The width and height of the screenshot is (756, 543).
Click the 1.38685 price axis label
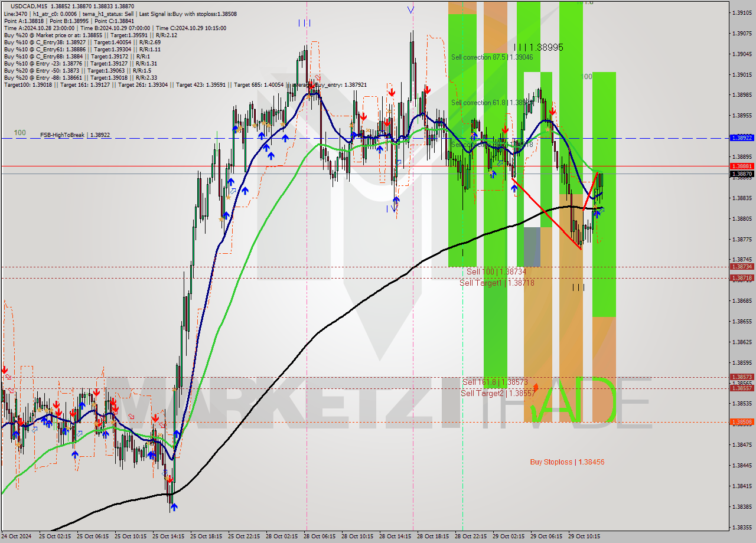(742, 300)
